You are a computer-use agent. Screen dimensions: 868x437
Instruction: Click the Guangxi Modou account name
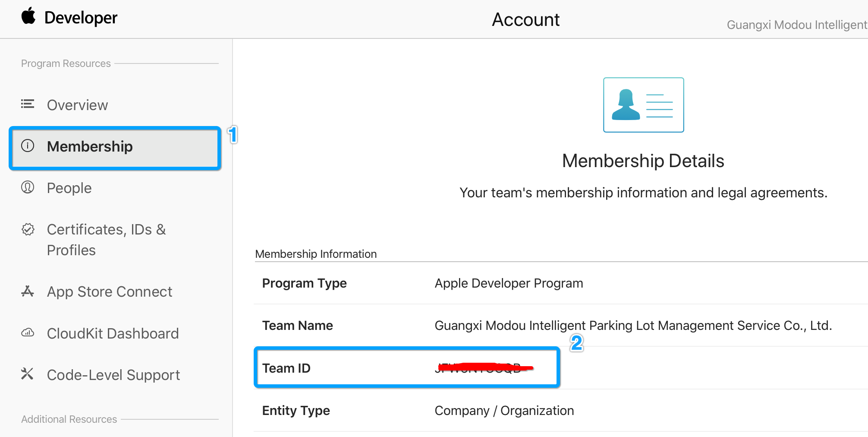coord(797,25)
